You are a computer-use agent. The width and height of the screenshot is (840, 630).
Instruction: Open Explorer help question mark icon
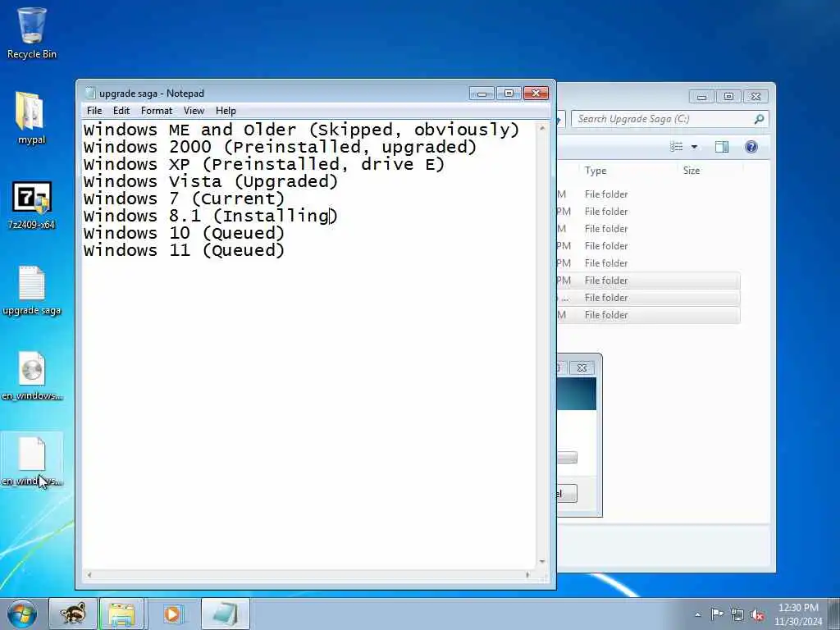(x=751, y=147)
